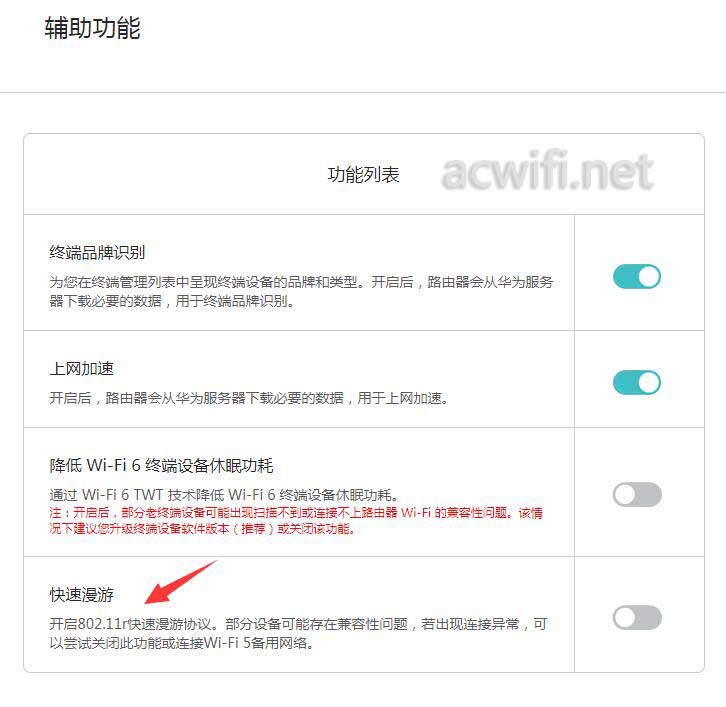This screenshot has width=726, height=707.
Task: Click the 功能列表 table header
Action: pos(363,175)
